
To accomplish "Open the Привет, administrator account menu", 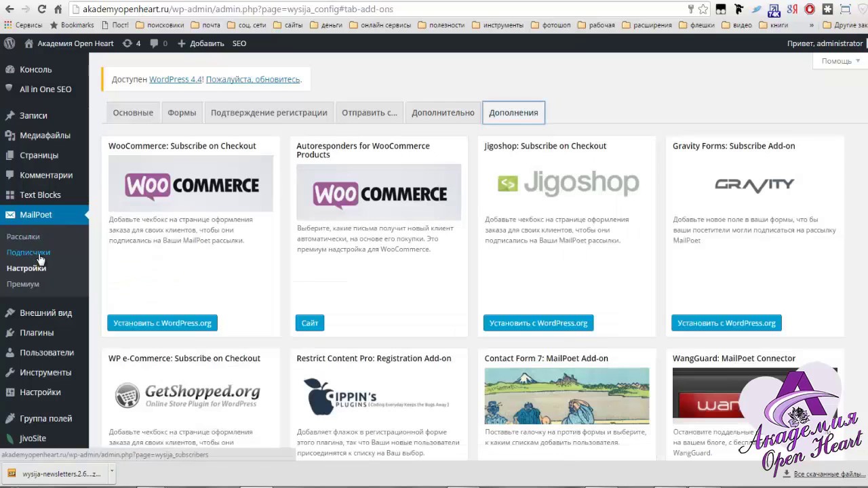I will tap(825, 43).
